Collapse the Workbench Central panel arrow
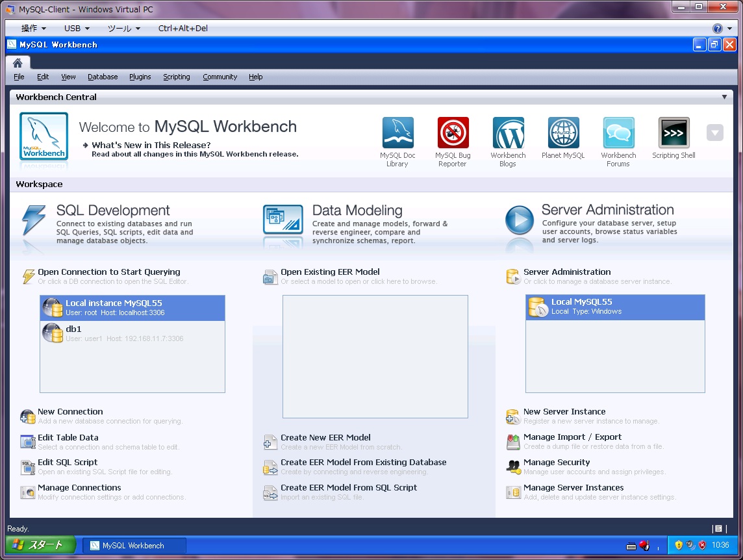This screenshot has height=560, width=743. 724,97
